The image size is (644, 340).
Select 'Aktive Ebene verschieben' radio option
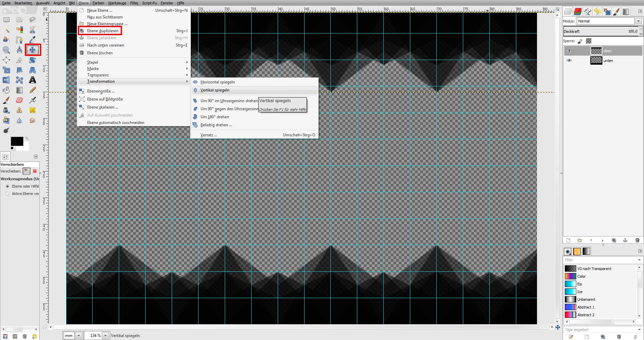[x=8, y=194]
